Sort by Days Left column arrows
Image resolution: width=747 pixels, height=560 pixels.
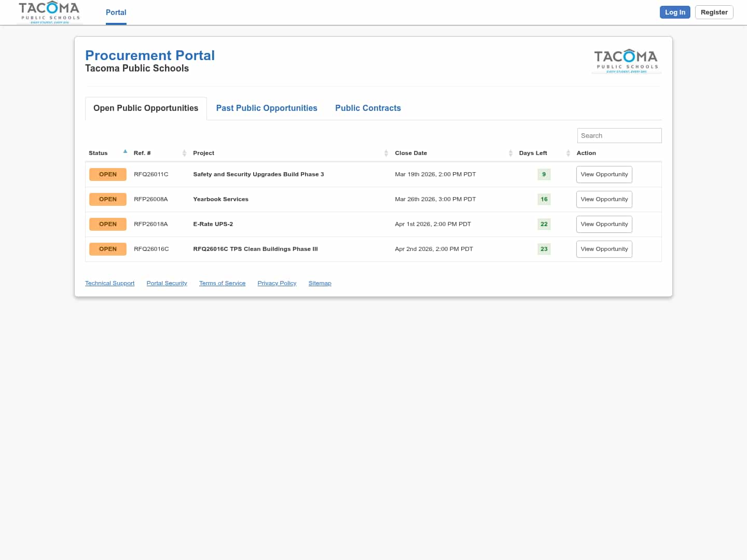point(568,153)
